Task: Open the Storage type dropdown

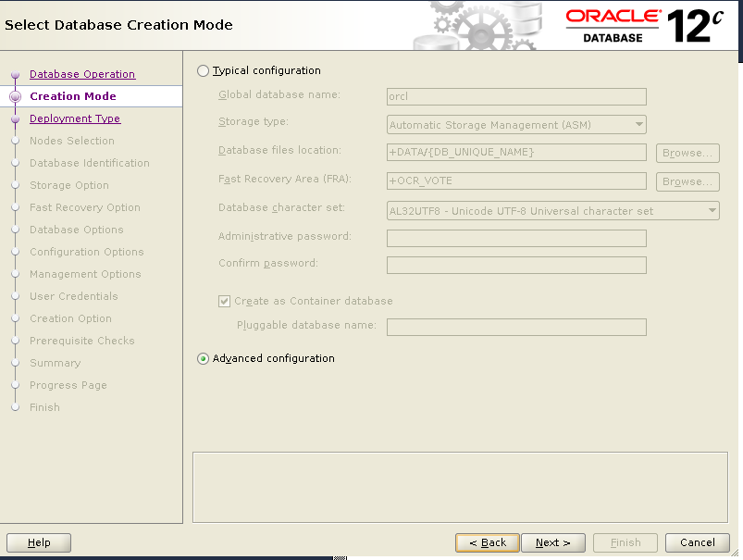Action: point(516,125)
